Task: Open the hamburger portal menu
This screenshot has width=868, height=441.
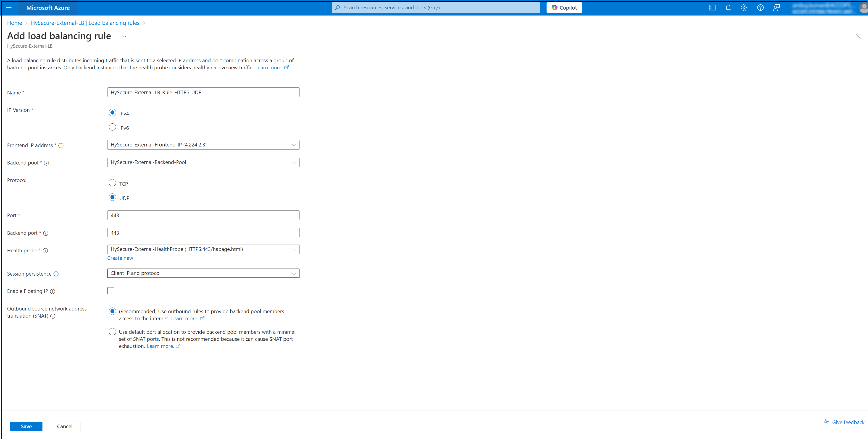Action: [9, 8]
